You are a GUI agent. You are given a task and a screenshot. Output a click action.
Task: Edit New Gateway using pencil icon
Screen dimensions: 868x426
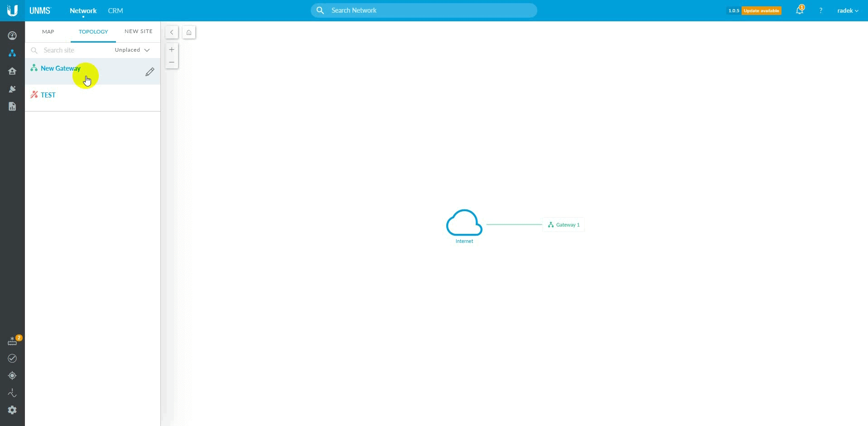(x=149, y=72)
